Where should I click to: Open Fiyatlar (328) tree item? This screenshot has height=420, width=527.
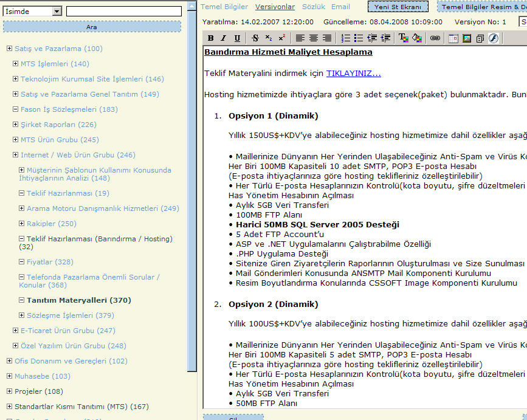click(x=50, y=262)
